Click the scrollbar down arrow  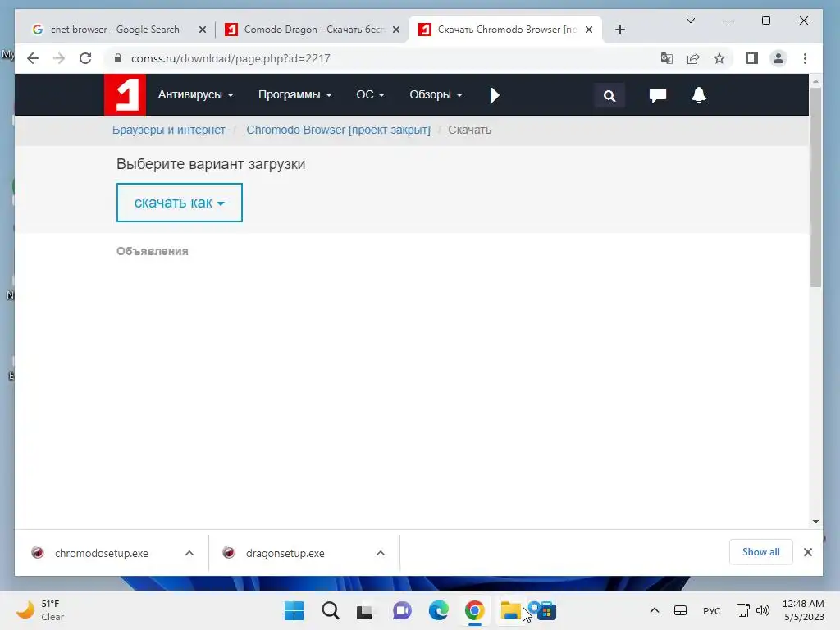(815, 521)
